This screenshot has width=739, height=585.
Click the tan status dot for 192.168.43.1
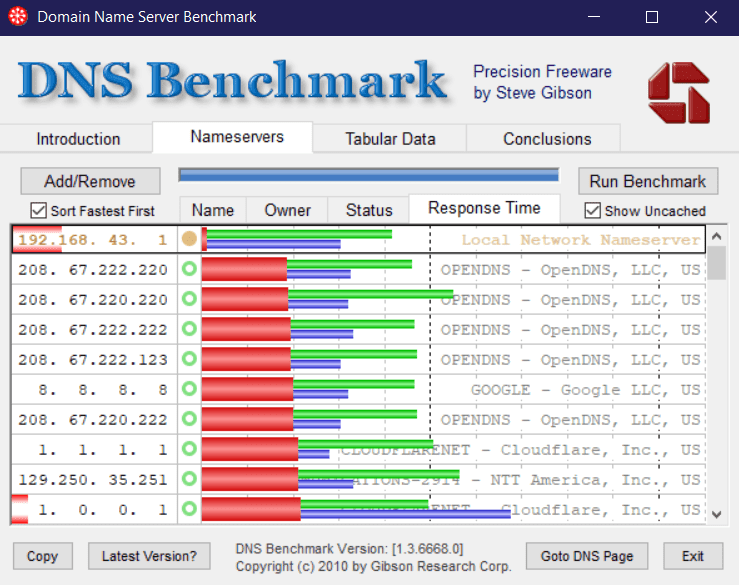click(189, 240)
